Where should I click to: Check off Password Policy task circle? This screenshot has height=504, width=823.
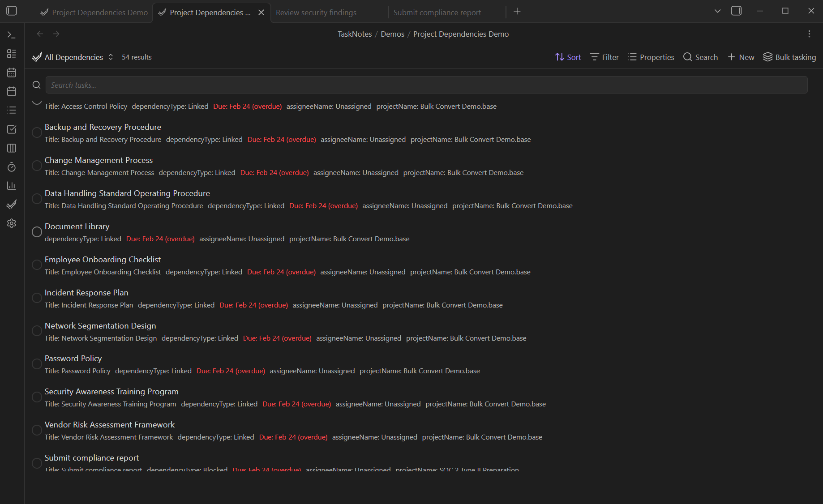[x=37, y=364]
